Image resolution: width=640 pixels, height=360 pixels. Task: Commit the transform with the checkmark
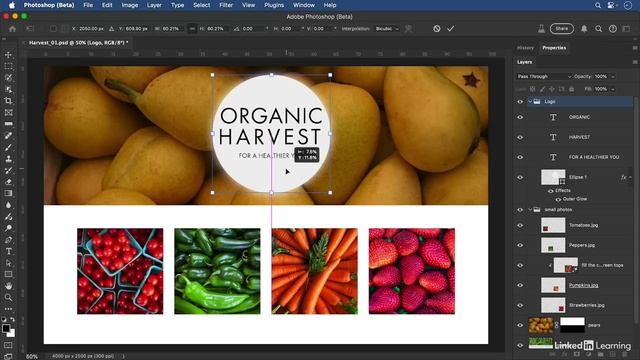pos(451,29)
